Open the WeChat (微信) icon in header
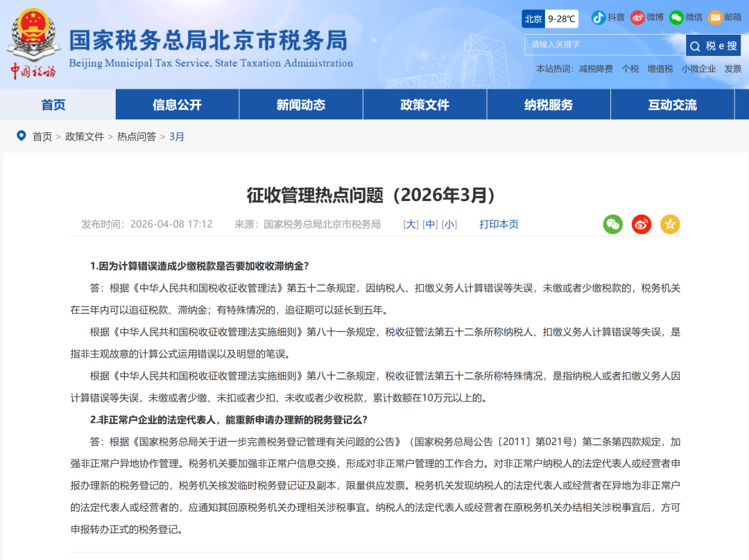Screen dimensions: 749x560 tap(676, 17)
